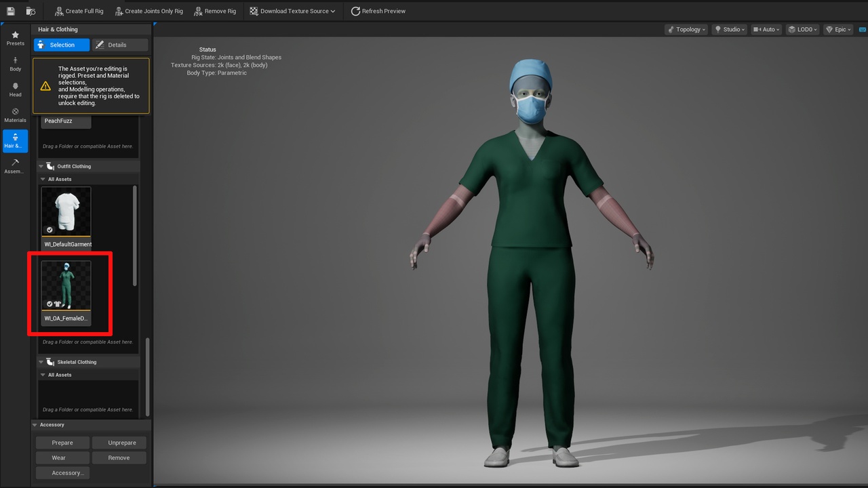Click the outfit list scrollbar
868x488 pixels.
point(134,235)
